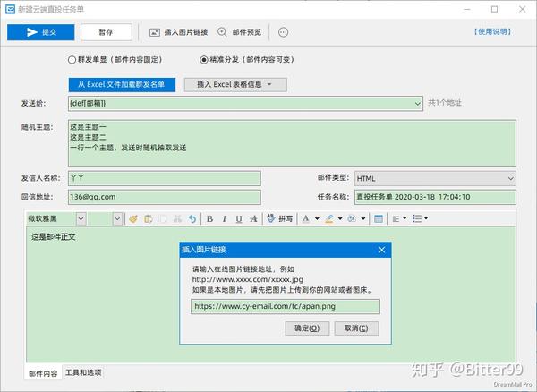The width and height of the screenshot is (537, 392).
Task: Click the bullet list icon
Action: (417, 218)
